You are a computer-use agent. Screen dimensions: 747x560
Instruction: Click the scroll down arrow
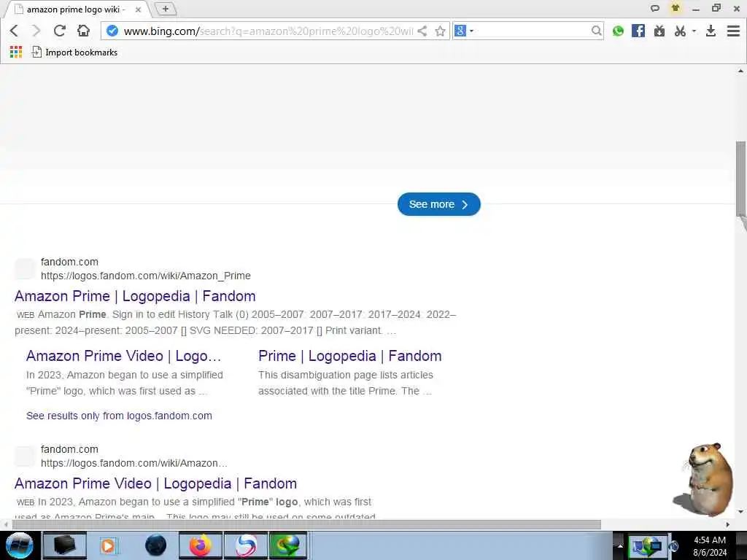pyautogui.click(x=740, y=512)
